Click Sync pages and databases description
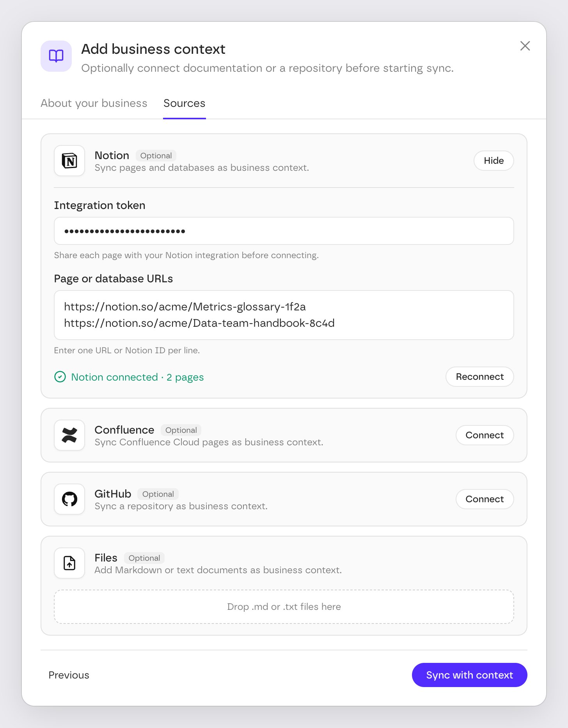The width and height of the screenshot is (568, 728). [202, 168]
